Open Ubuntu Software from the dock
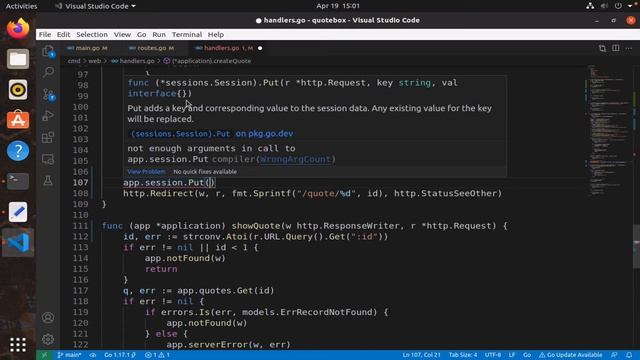This screenshot has height=360, width=640. (x=18, y=120)
